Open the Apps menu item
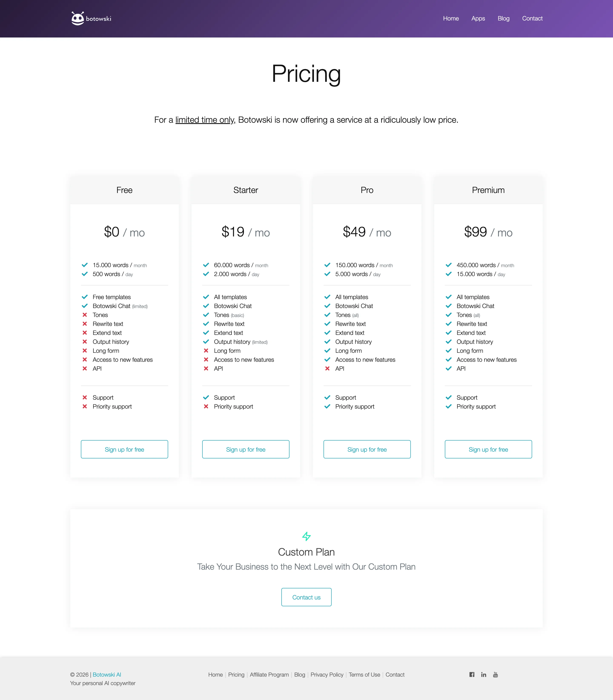Viewport: 613px width, 700px height. click(x=478, y=19)
